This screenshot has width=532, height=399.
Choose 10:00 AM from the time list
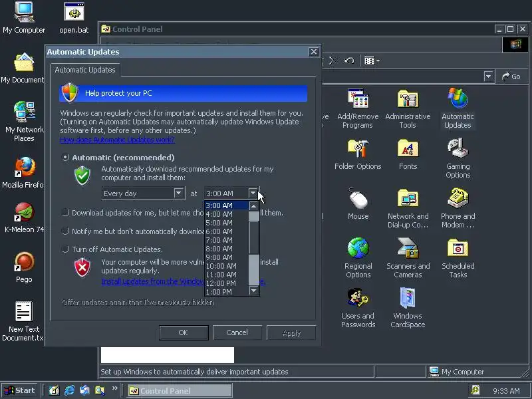227,266
